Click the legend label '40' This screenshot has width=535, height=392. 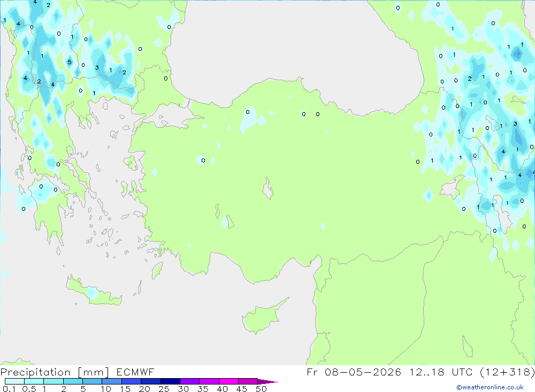(223, 389)
